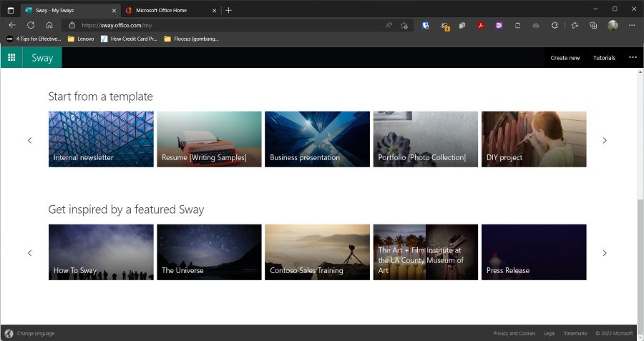644x341 pixels.
Task: Open the browser profile avatar
Action: point(613,26)
